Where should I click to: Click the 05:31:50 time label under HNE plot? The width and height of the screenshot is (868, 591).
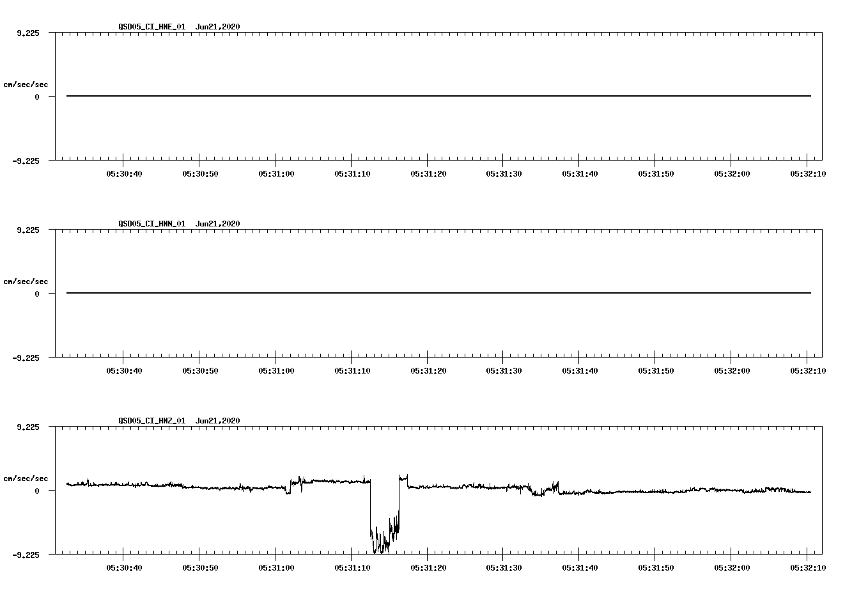656,174
